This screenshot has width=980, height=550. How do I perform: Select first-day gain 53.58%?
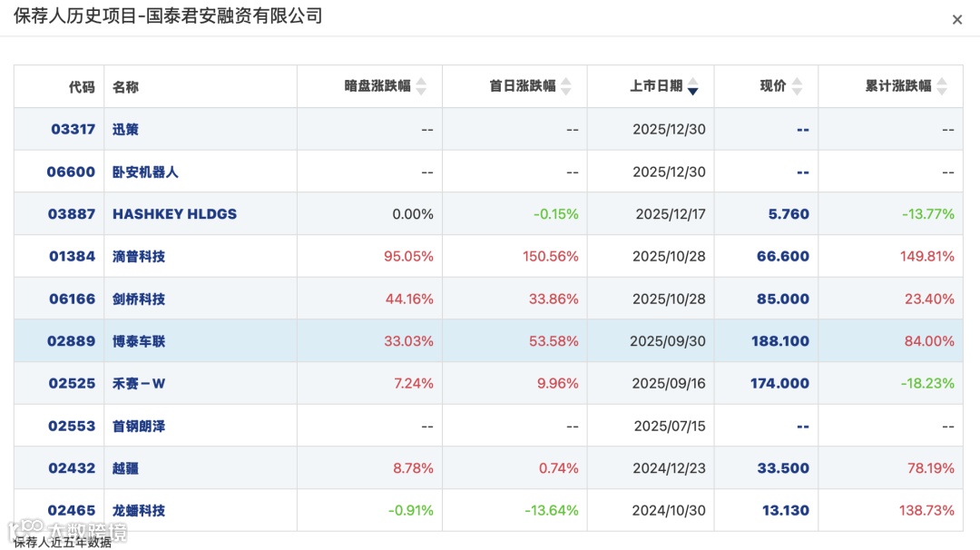pyautogui.click(x=554, y=341)
